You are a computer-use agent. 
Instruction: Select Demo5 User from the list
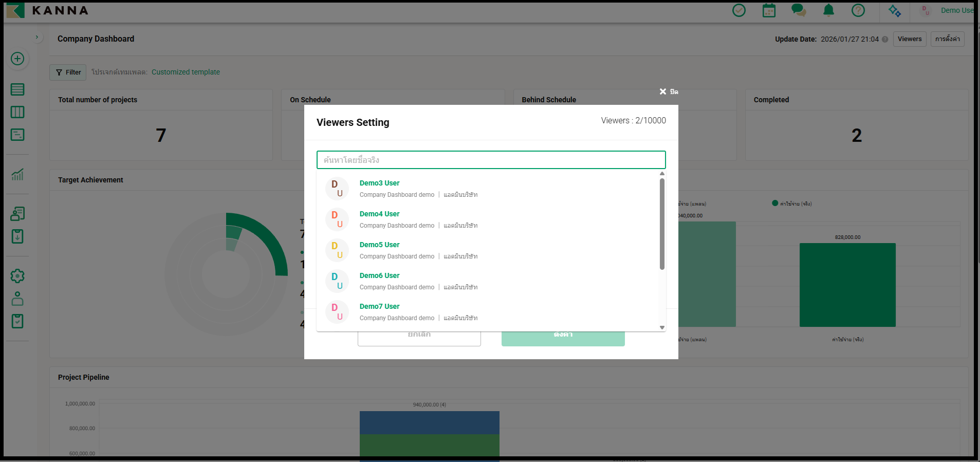point(379,245)
